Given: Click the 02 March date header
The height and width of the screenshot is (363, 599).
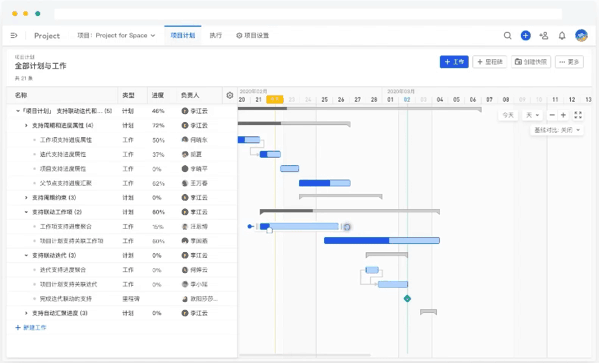Looking at the screenshot, I should (x=407, y=99).
